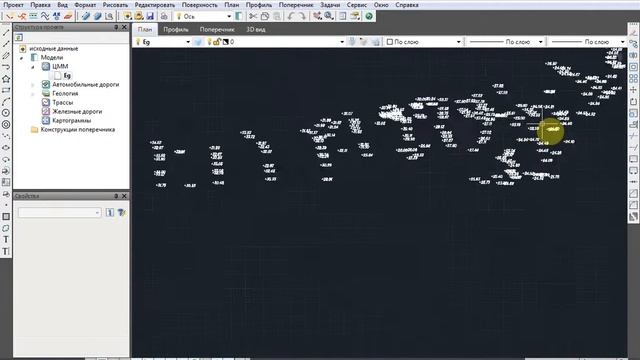
Task: Click the move cross arrows icon in right toolbar
Action: [633, 90]
